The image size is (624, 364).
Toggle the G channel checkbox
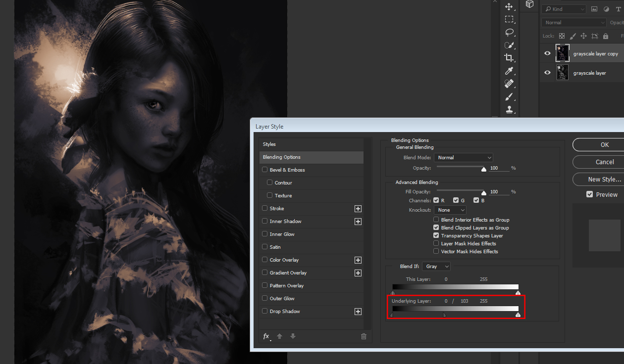[x=456, y=200]
